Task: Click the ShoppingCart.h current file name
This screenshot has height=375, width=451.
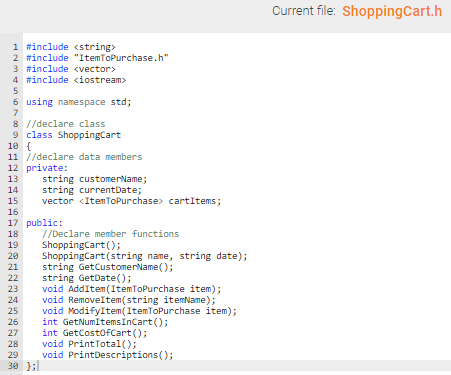Action: tap(392, 11)
